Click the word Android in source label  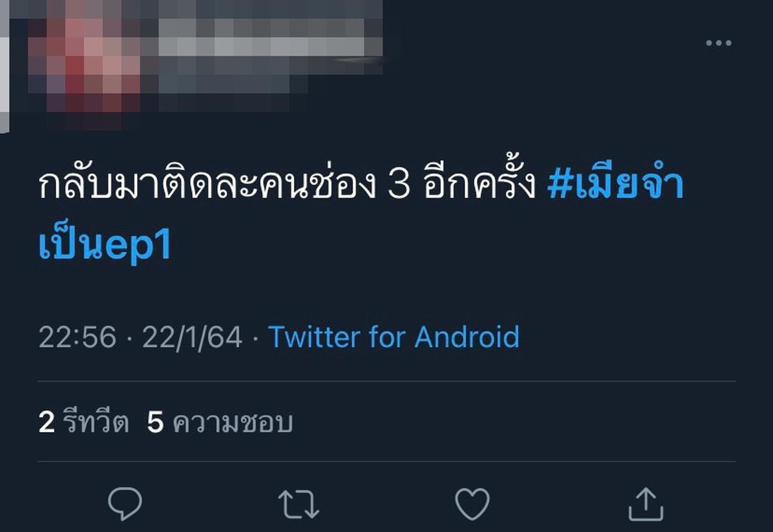(x=467, y=337)
